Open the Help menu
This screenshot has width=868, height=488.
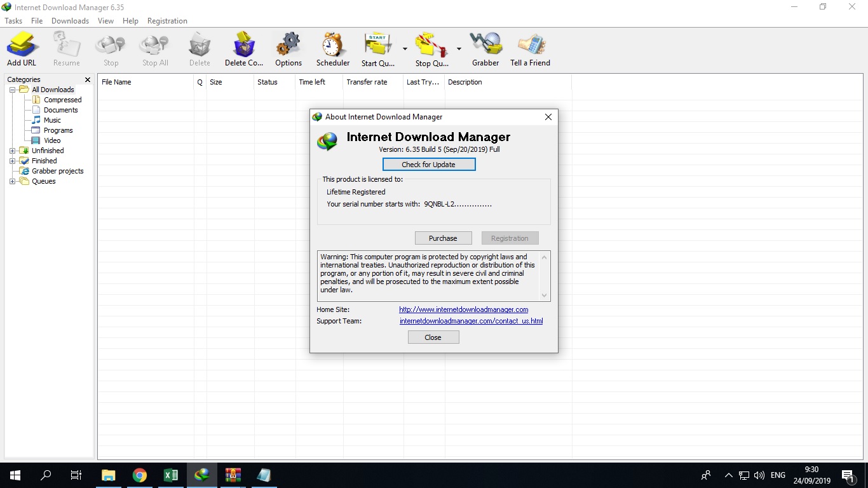click(x=130, y=21)
